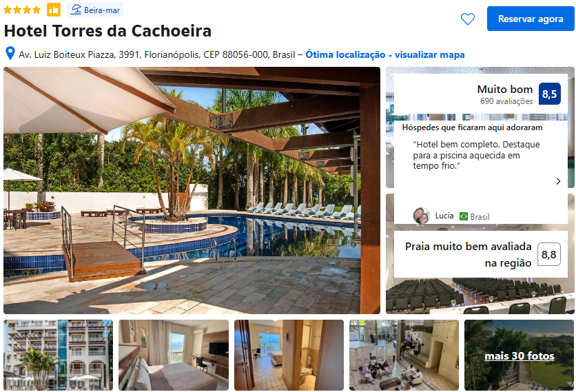Click the 8,5 review score badge
The width and height of the screenshot is (576, 392).
tap(550, 94)
